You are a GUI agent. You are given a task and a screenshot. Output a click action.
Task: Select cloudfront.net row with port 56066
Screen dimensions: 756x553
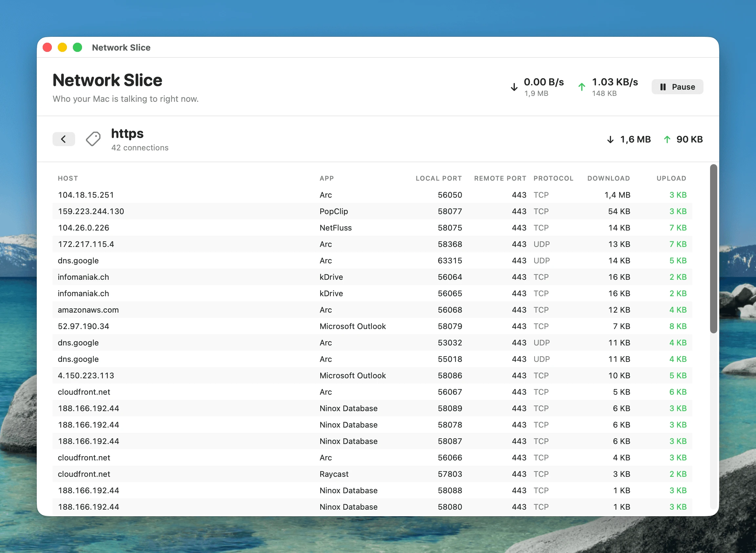372,457
